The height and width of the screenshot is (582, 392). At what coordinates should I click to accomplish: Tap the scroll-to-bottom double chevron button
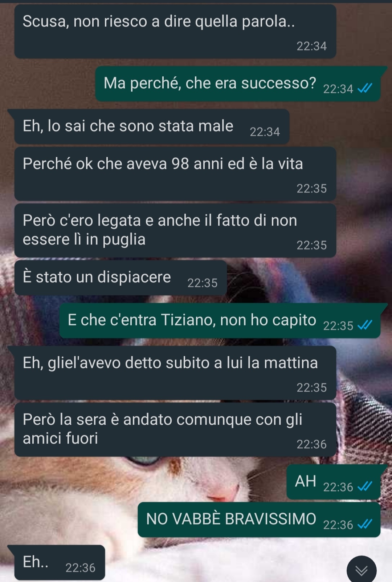[x=361, y=570]
